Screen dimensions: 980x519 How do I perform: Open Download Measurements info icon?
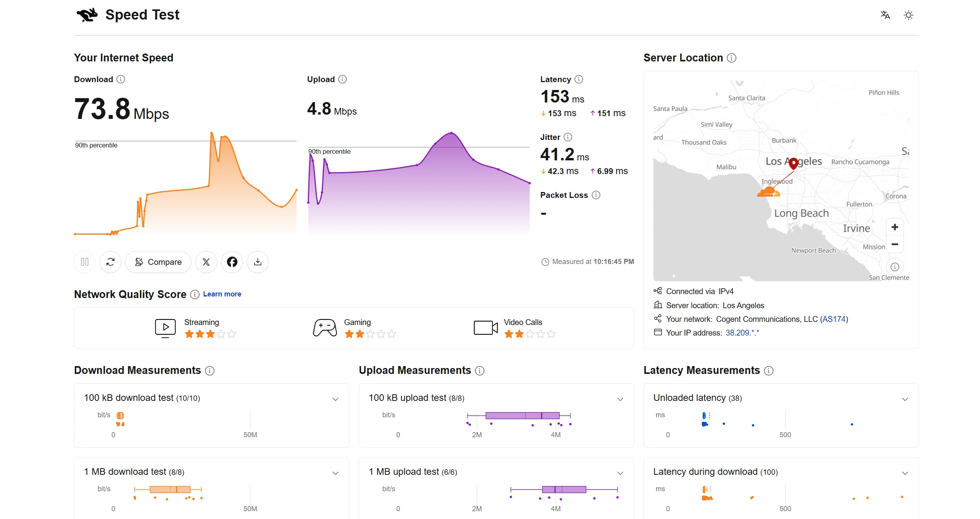coord(210,371)
